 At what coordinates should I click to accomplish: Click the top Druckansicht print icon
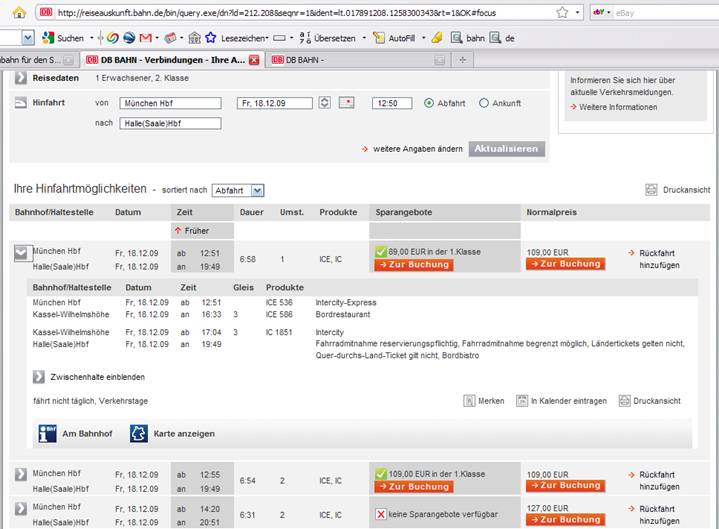pos(651,189)
